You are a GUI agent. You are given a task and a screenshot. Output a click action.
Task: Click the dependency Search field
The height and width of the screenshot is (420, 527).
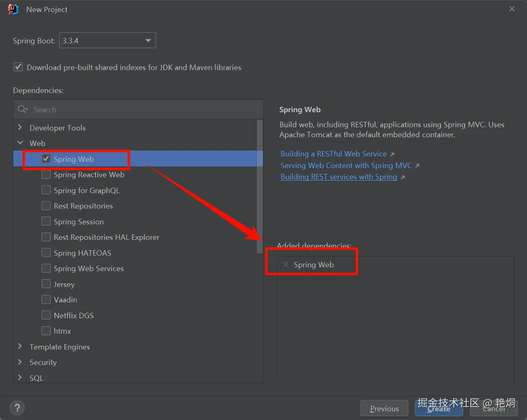(x=138, y=109)
